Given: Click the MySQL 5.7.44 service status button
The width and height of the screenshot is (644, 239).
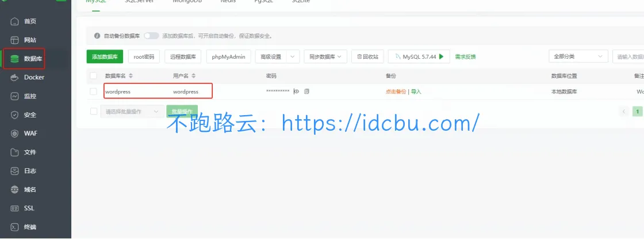Looking at the screenshot, I should pos(419,57).
